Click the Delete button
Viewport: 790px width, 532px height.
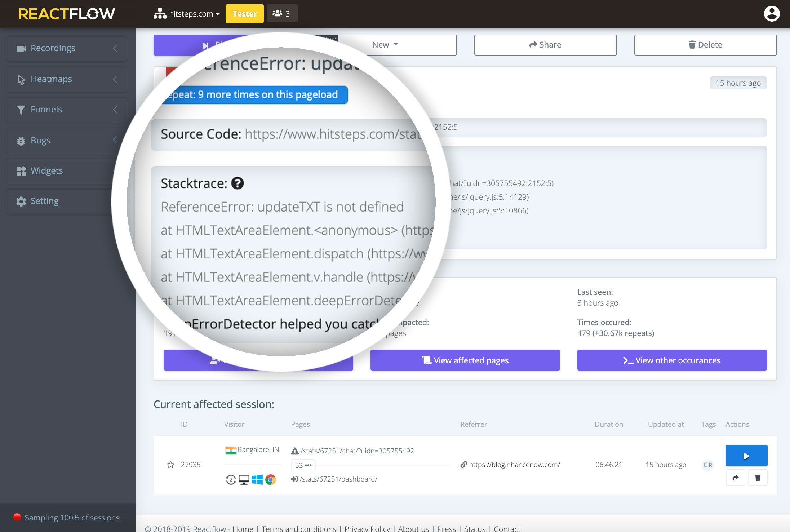tap(705, 45)
